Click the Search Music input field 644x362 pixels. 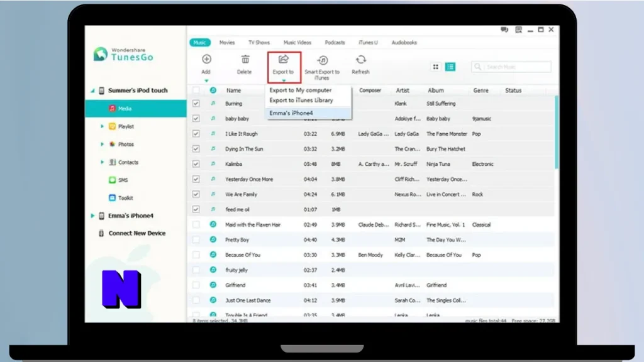click(511, 67)
